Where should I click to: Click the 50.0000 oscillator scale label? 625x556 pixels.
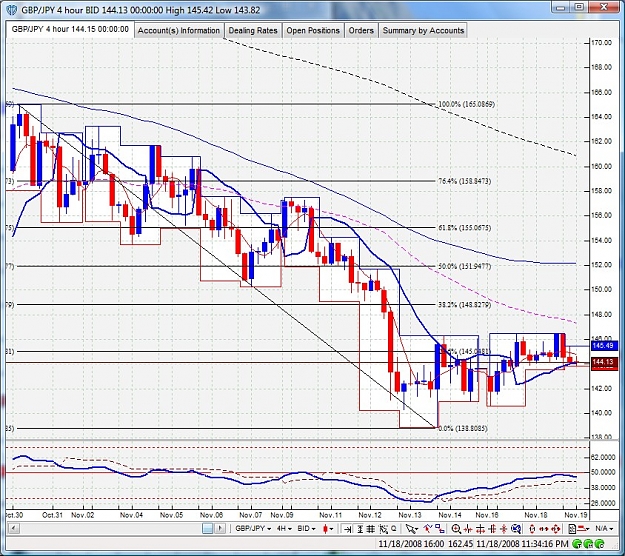(x=603, y=472)
